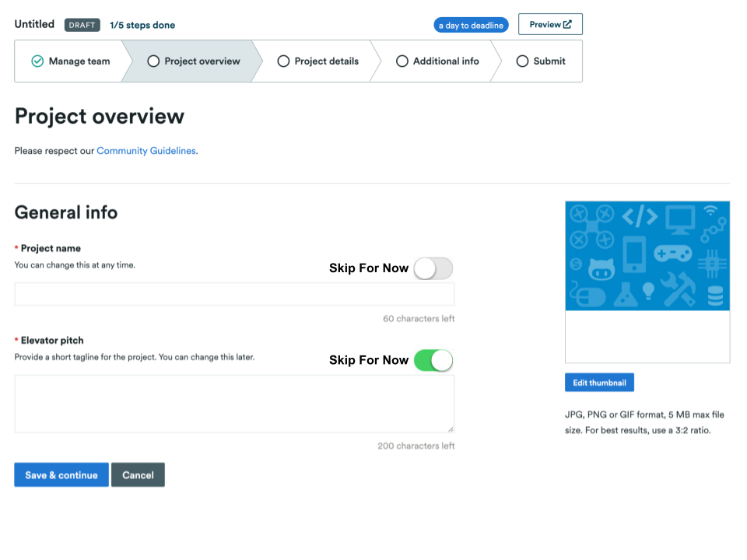This screenshot has width=747, height=560.
Task: Click the Cancel button
Action: tap(139, 474)
